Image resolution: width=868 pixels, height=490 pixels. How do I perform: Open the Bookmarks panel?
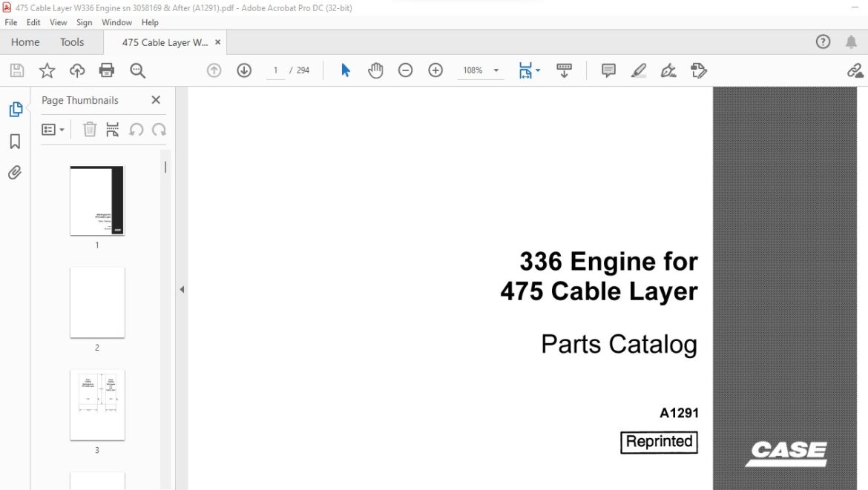[x=15, y=142]
